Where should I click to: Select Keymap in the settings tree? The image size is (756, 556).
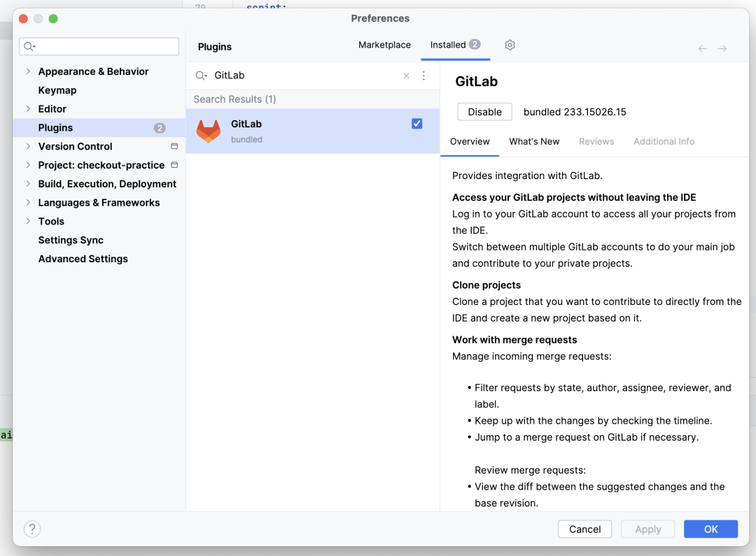coord(57,90)
